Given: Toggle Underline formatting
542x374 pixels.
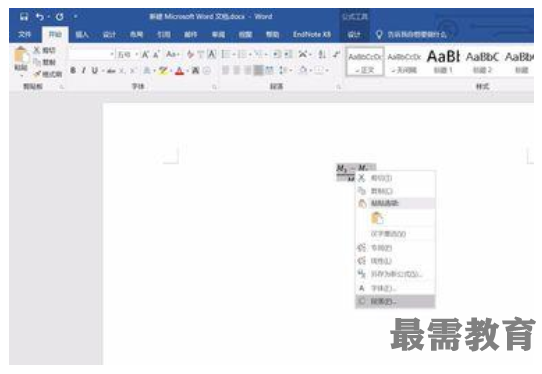Looking at the screenshot, I should (94, 71).
